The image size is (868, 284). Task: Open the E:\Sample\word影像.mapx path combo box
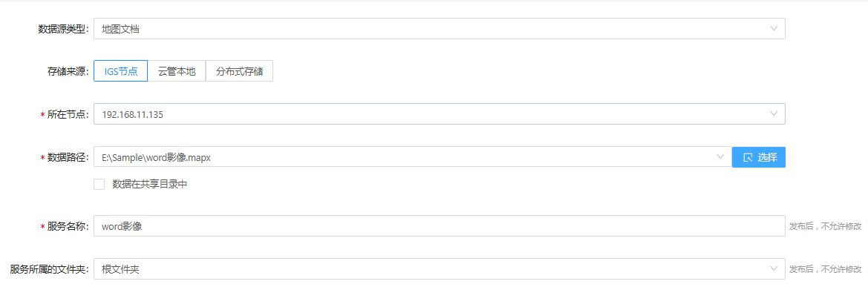coord(412,157)
